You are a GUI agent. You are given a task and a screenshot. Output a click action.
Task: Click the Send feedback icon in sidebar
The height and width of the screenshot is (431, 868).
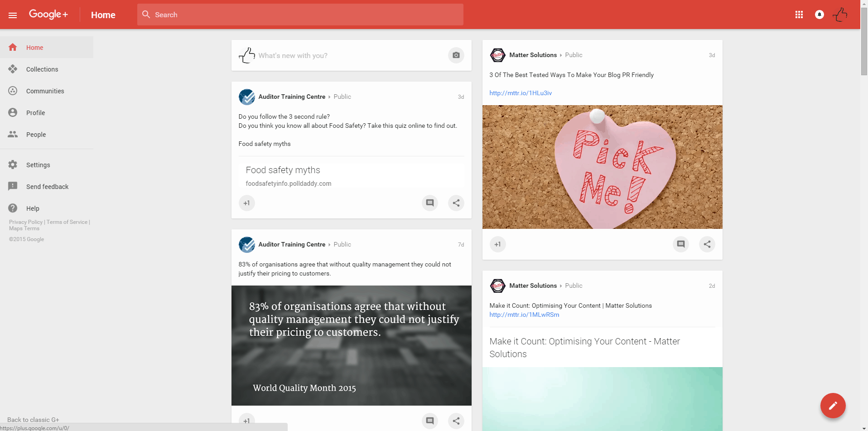click(x=13, y=186)
